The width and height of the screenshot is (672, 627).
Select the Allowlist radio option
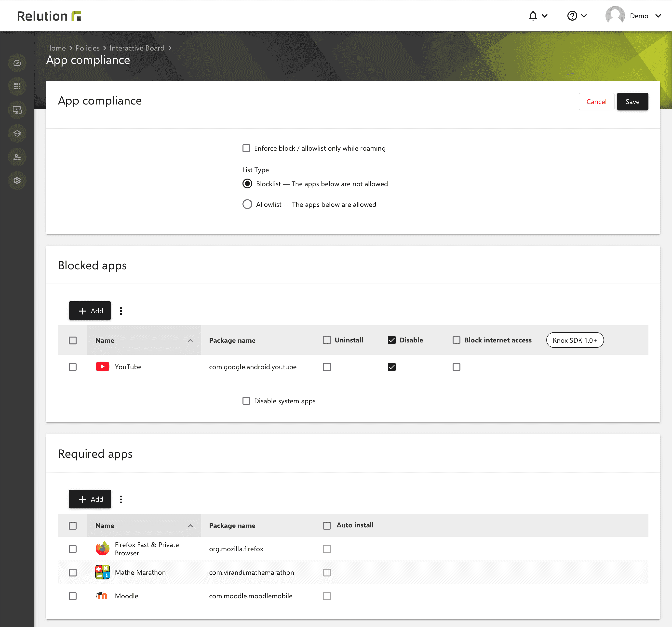point(247,204)
